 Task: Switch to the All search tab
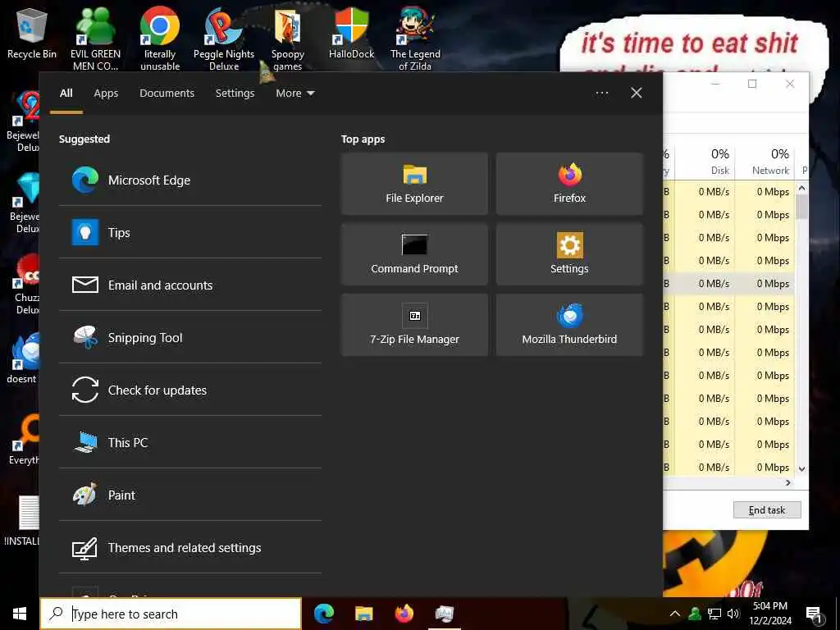point(66,94)
